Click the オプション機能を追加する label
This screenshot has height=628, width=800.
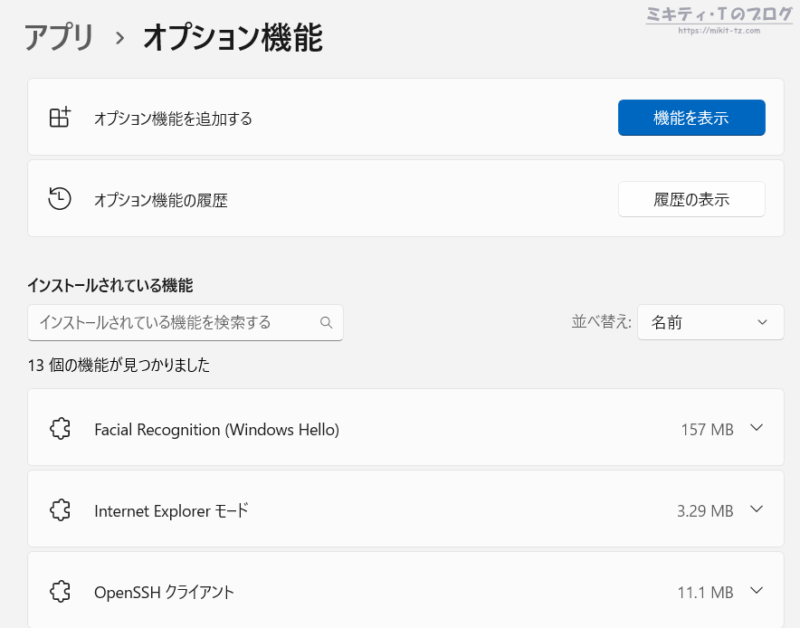point(173,118)
